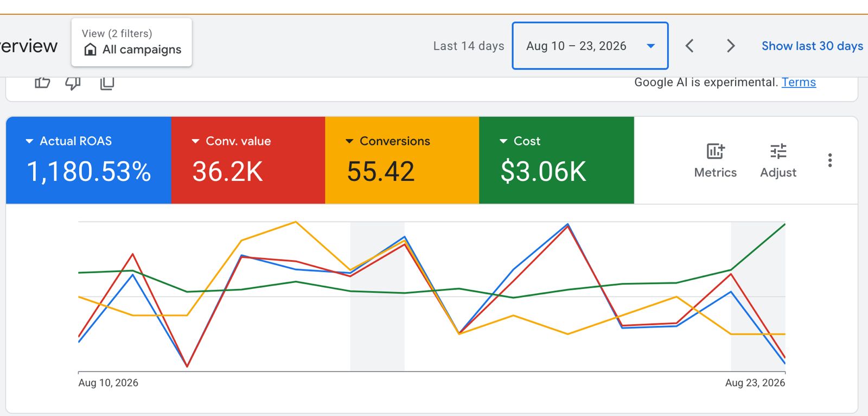This screenshot has width=868, height=416.
Task: Go to previous date range
Action: point(690,46)
